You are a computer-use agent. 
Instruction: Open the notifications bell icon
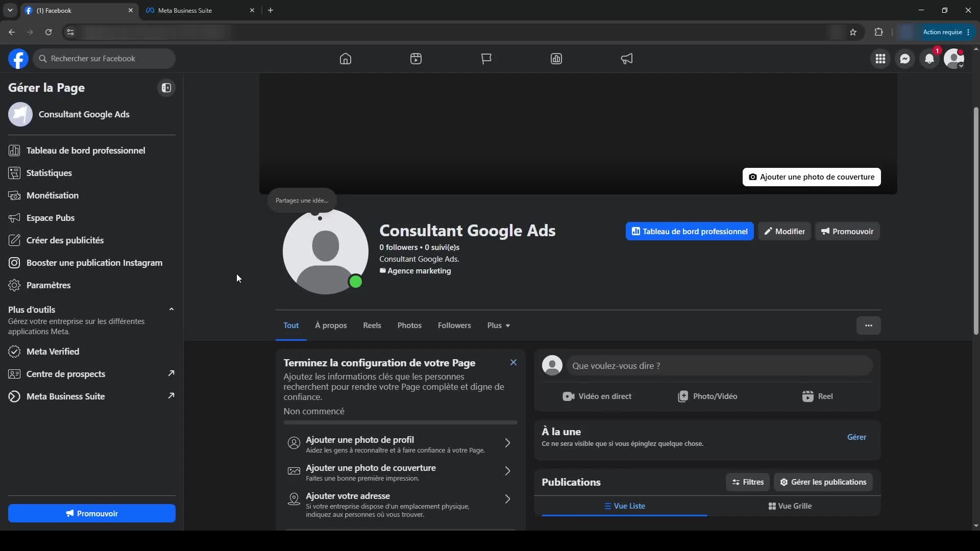929,59
